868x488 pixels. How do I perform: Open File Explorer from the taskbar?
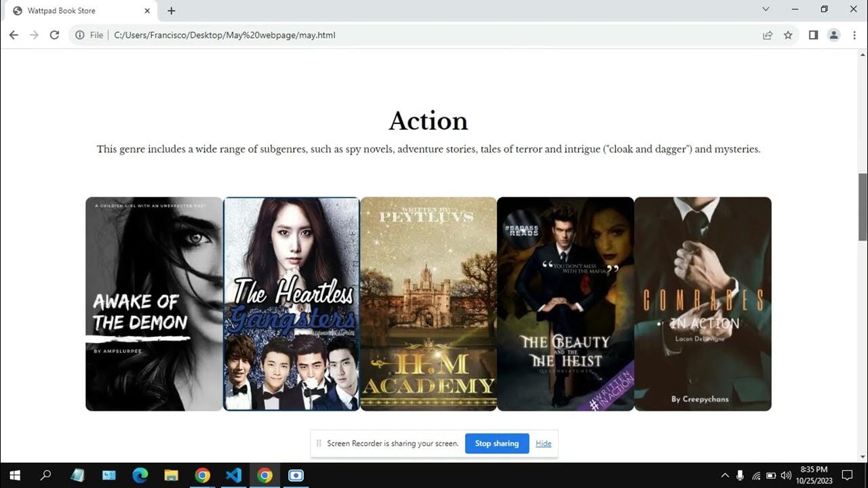pyautogui.click(x=171, y=475)
